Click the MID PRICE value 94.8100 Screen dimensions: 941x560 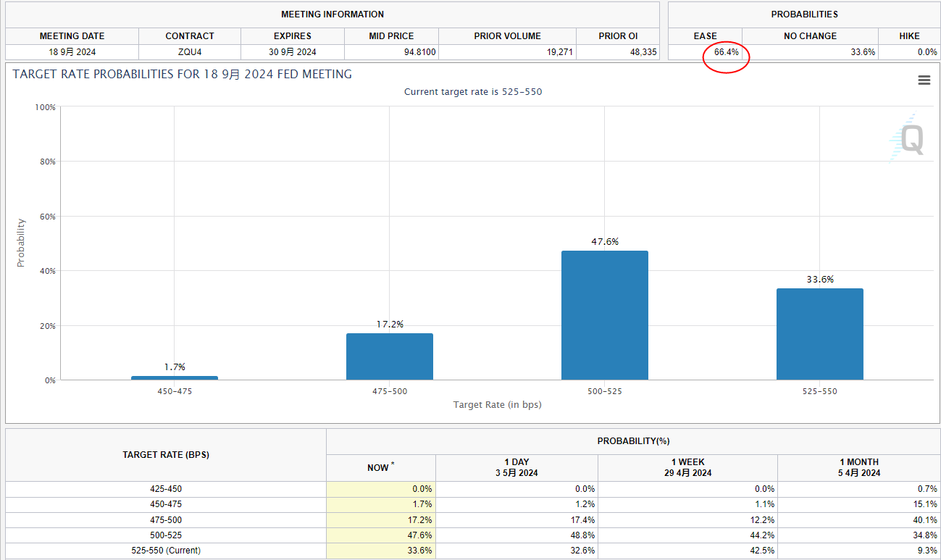point(412,52)
